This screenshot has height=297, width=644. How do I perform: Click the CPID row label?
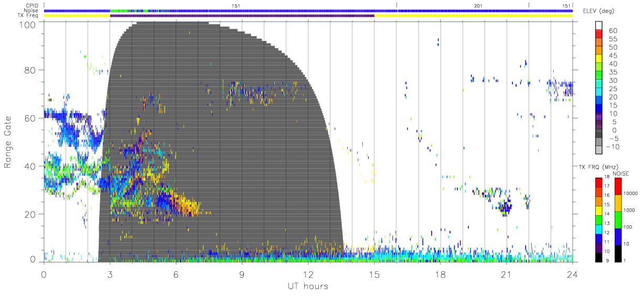point(31,6)
